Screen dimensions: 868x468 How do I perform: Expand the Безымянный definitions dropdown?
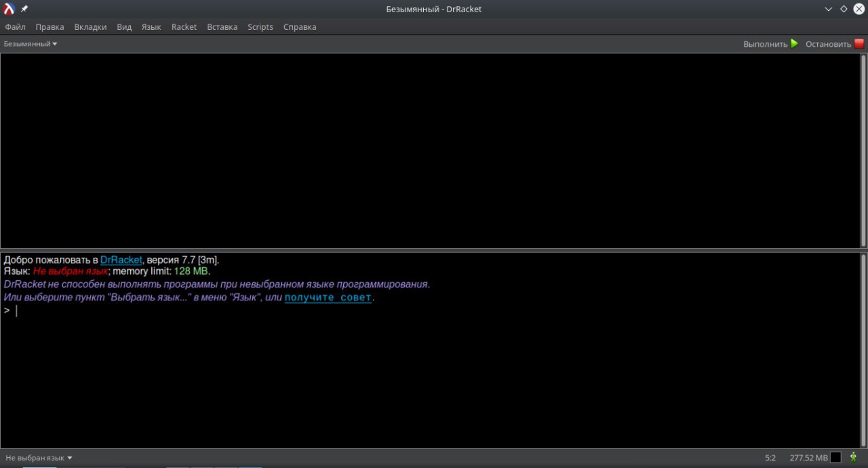31,44
